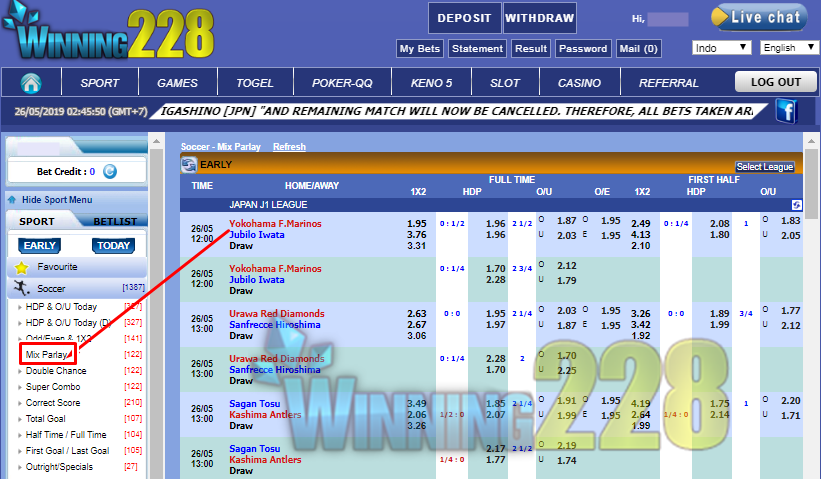Select the TODAY matches button
The width and height of the screenshot is (821, 479).
click(x=113, y=246)
